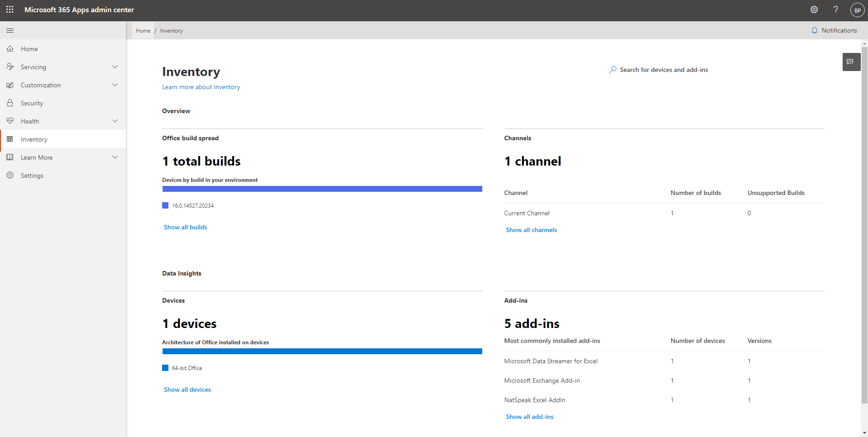
Task: Click the Health heart icon
Action: [x=10, y=121]
